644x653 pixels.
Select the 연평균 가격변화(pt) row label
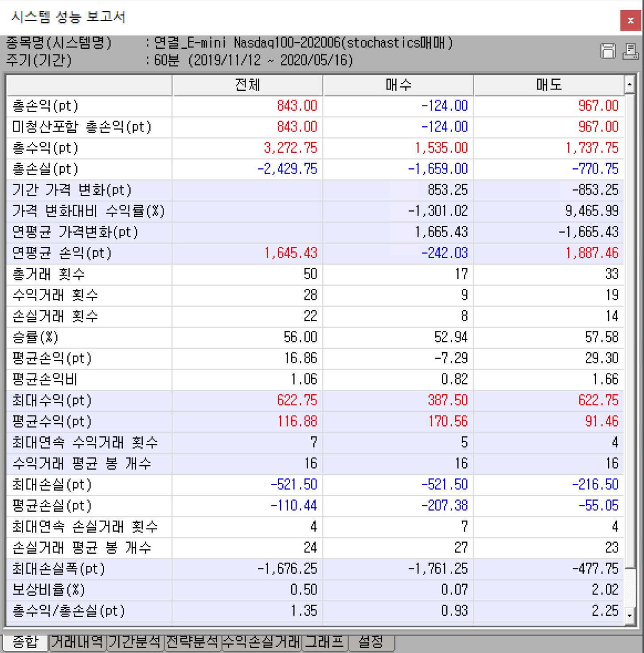[75, 232]
